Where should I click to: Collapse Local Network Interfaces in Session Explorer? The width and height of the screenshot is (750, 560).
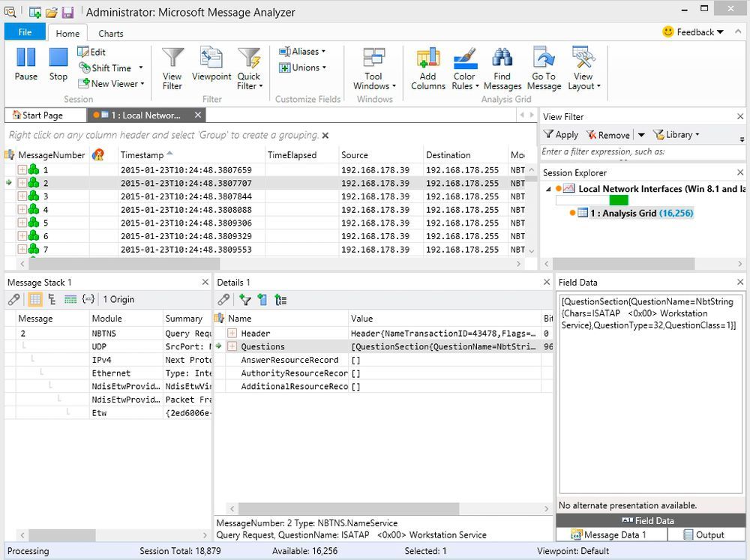[x=550, y=189]
